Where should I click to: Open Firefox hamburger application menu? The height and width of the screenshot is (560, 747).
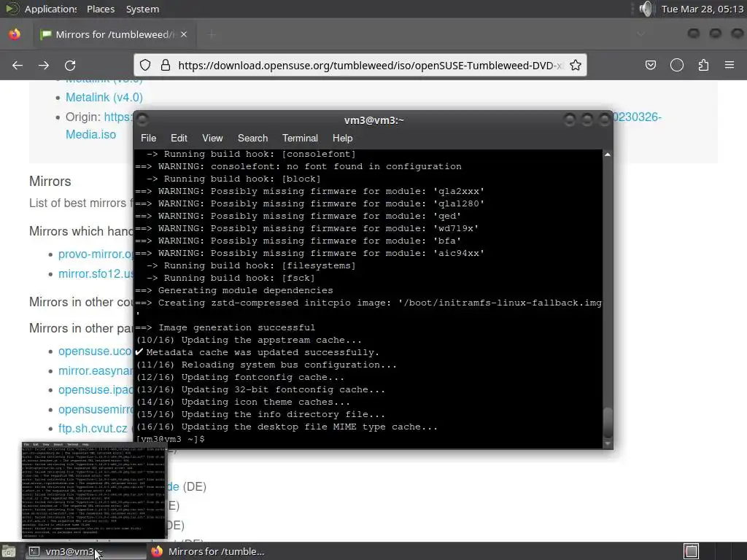(729, 65)
